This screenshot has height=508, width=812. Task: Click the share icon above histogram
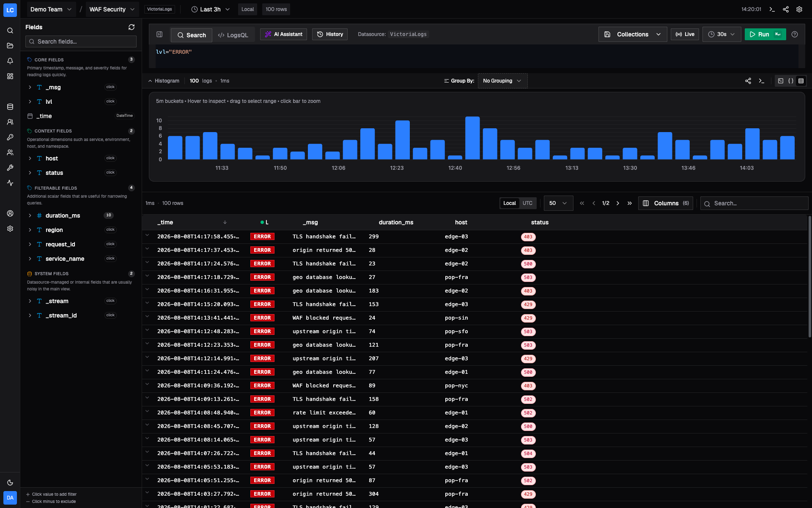(748, 81)
